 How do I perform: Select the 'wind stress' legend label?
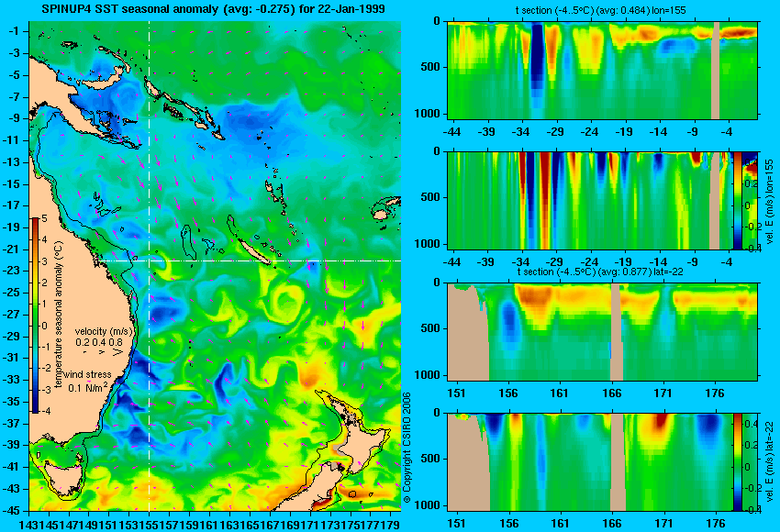click(x=87, y=375)
